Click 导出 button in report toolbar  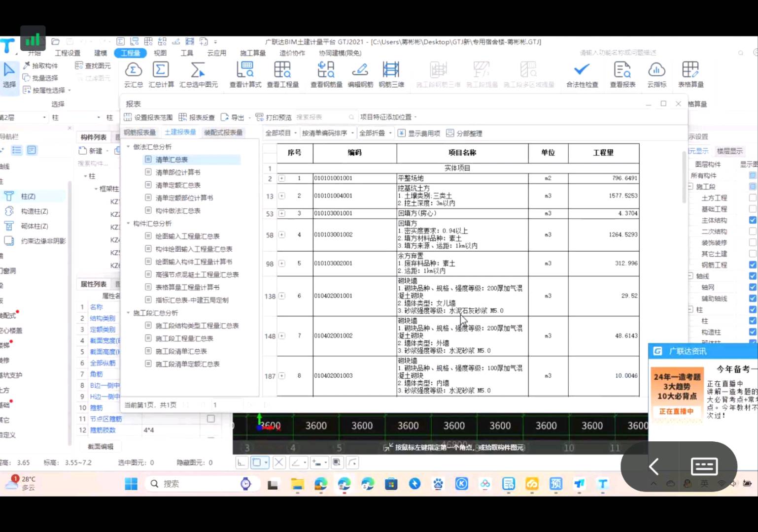[233, 117]
